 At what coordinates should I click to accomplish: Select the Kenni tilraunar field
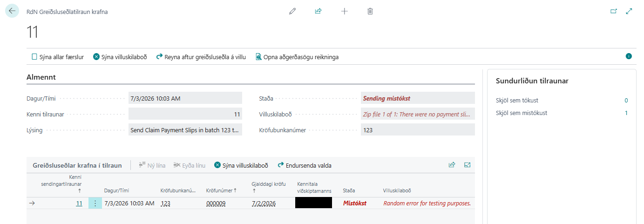(185, 114)
